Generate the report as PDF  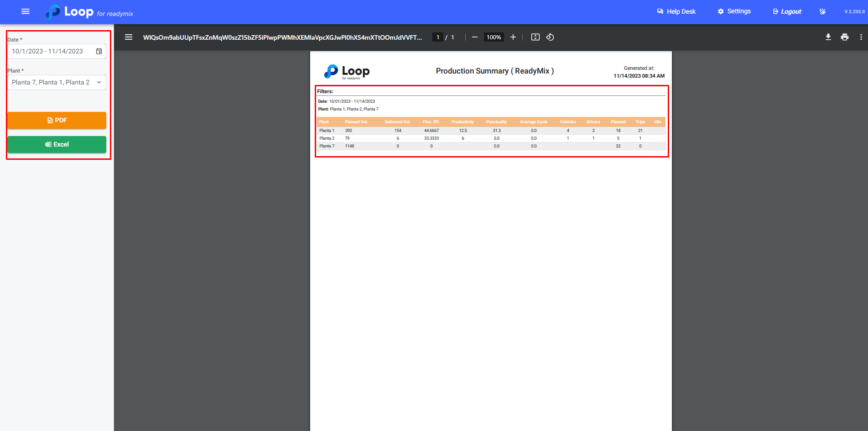pos(57,120)
